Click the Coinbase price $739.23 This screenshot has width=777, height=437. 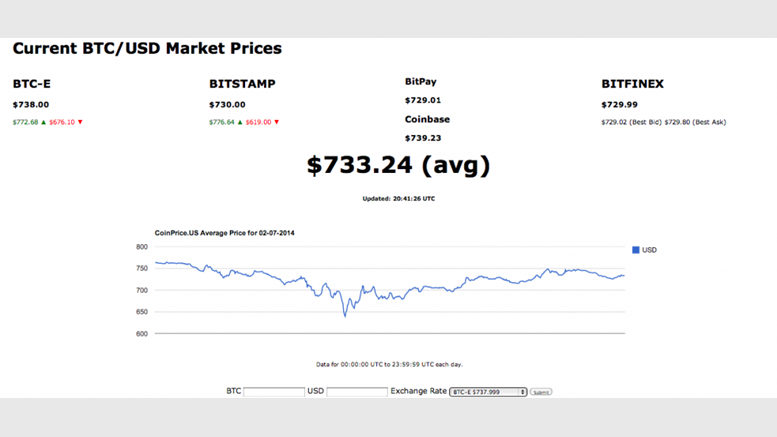(423, 138)
